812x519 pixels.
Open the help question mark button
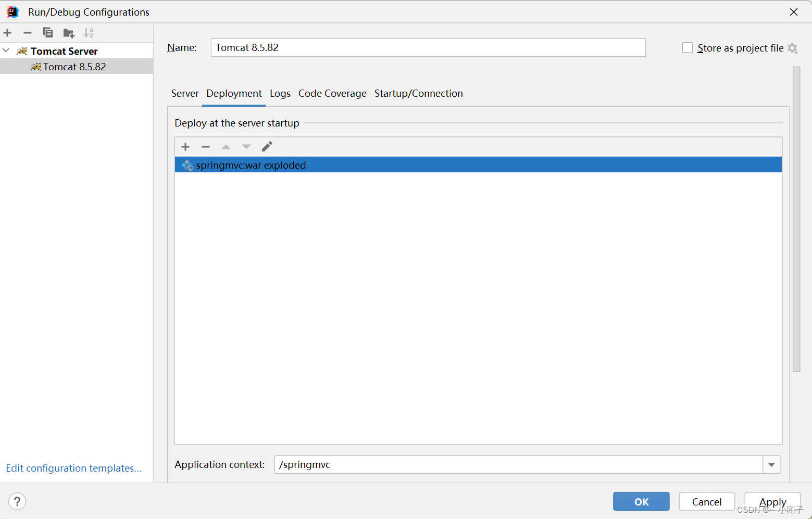17,501
